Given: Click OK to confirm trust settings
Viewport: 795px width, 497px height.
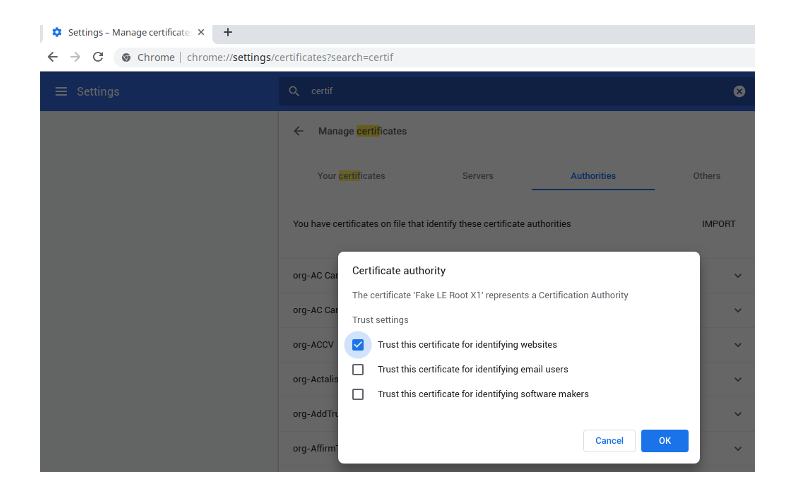Looking at the screenshot, I should click(664, 441).
